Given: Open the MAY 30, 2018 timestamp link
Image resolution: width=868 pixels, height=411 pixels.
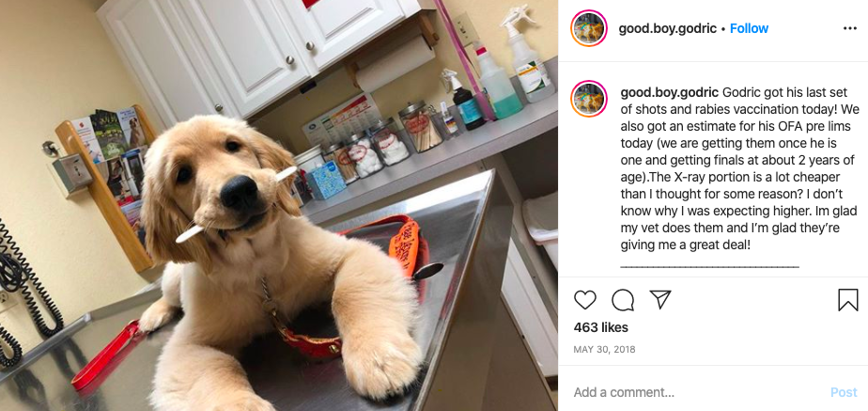Looking at the screenshot, I should click(x=605, y=350).
